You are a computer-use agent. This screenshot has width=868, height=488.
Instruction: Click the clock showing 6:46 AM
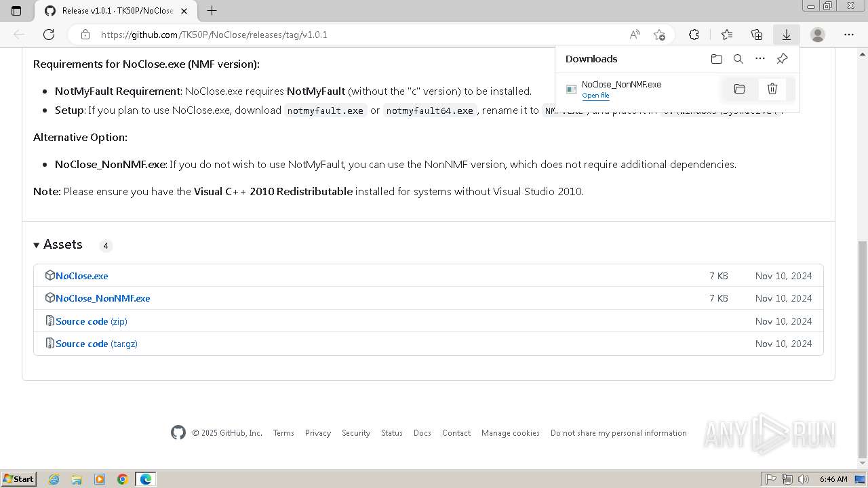click(833, 479)
